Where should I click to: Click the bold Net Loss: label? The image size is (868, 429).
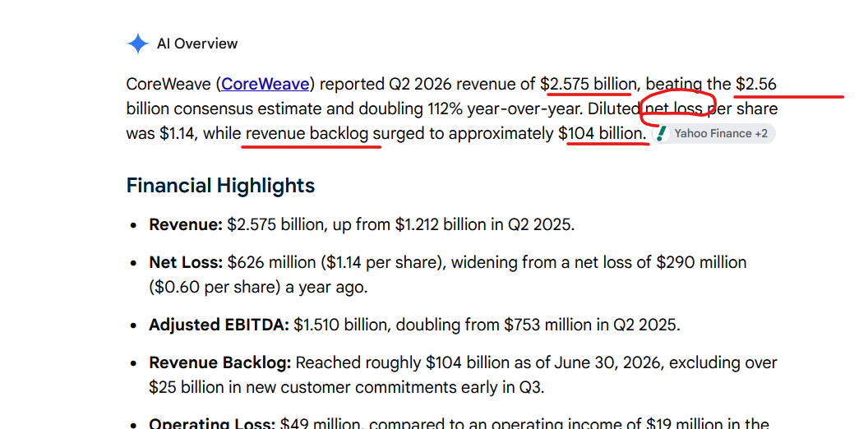coord(186,262)
